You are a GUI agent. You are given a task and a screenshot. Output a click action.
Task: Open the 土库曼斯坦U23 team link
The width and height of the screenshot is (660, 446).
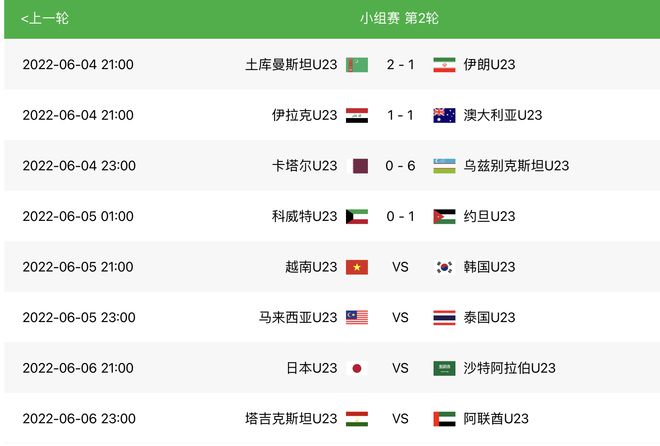coord(291,65)
